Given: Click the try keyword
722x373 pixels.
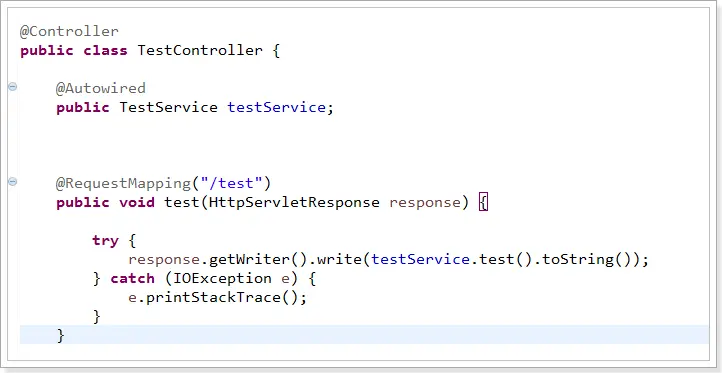Looking at the screenshot, I should (x=105, y=240).
